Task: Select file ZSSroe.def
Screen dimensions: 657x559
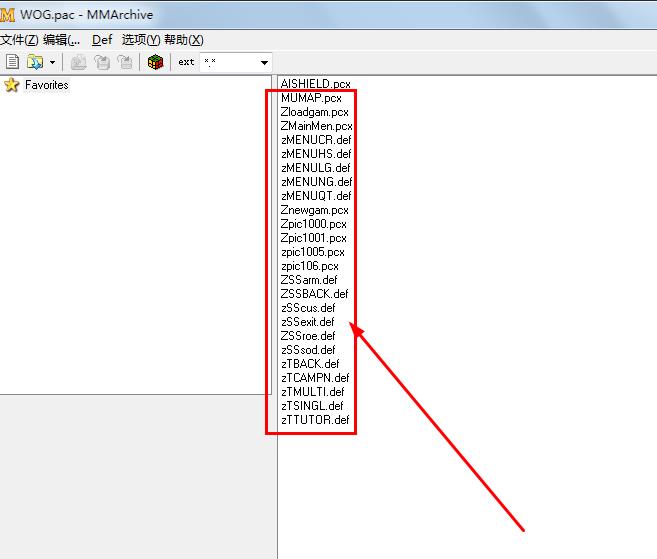Action: 308,336
